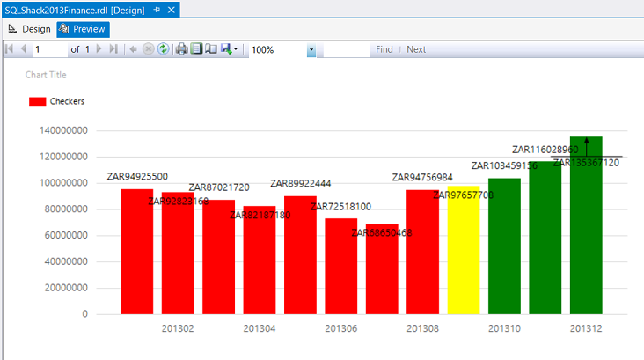Click the ZAR72518100 data label
The width and height of the screenshot is (644, 360).
coord(340,206)
